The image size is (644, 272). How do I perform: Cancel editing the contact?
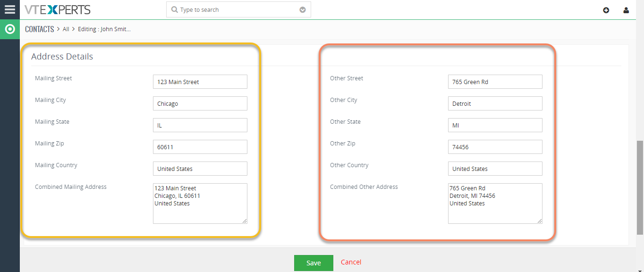pyautogui.click(x=351, y=262)
